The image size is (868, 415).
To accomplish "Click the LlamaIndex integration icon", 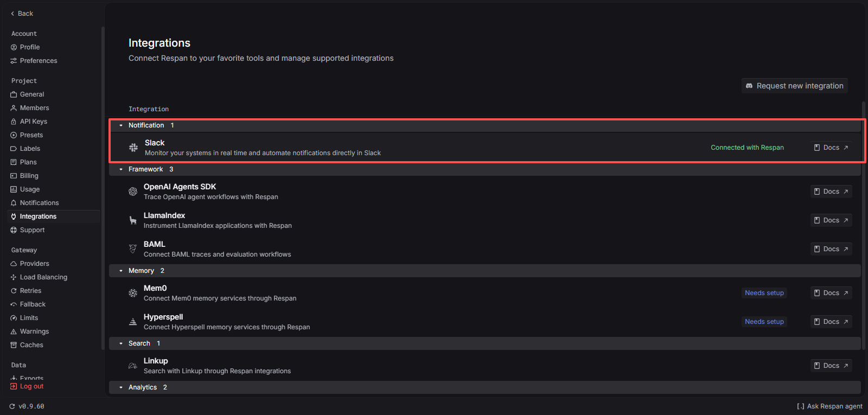I will click(133, 220).
